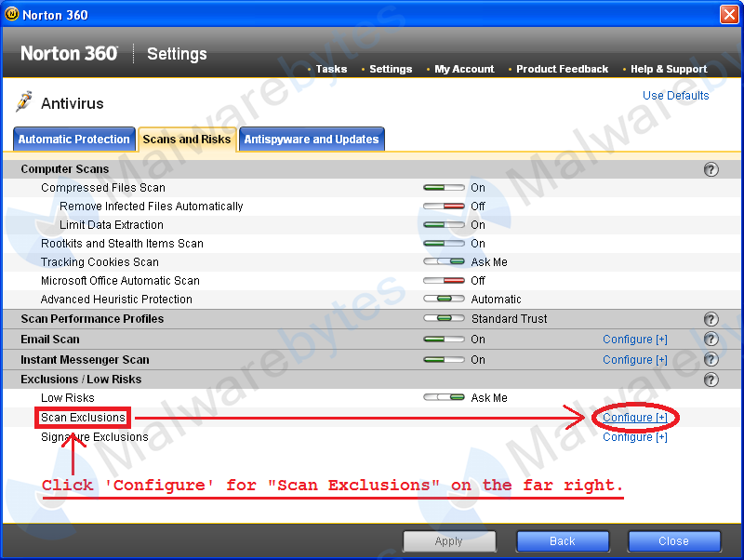Click Microsoft Office Automatic Scan label
This screenshot has height=560, width=744.
[x=120, y=281]
